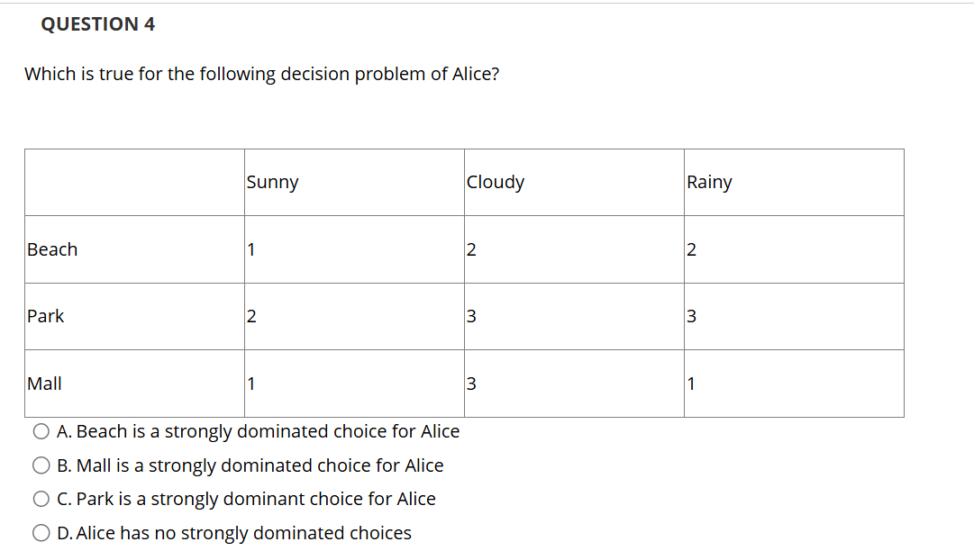Click the Sunny column header
This screenshot has width=974, height=560.
click(x=272, y=183)
